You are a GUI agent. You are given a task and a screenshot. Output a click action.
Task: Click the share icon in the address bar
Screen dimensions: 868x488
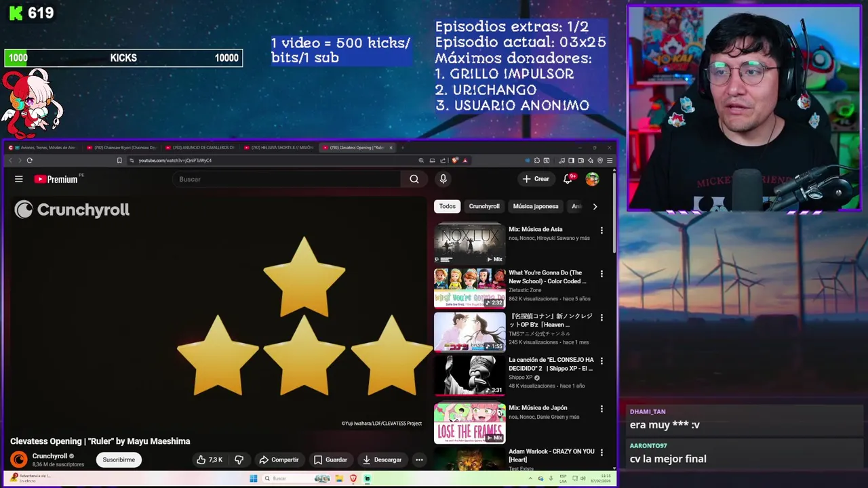[x=443, y=161]
